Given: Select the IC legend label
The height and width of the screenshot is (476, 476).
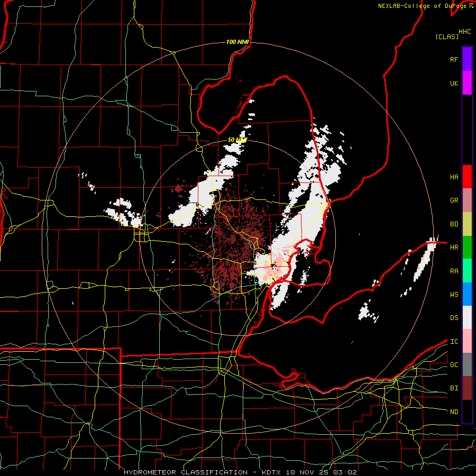Looking at the screenshot, I should point(454,342).
